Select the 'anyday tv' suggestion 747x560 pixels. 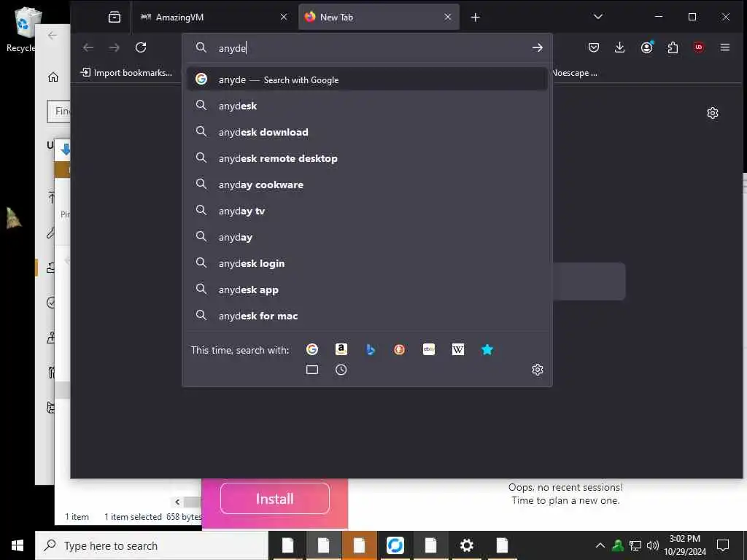coord(367,211)
